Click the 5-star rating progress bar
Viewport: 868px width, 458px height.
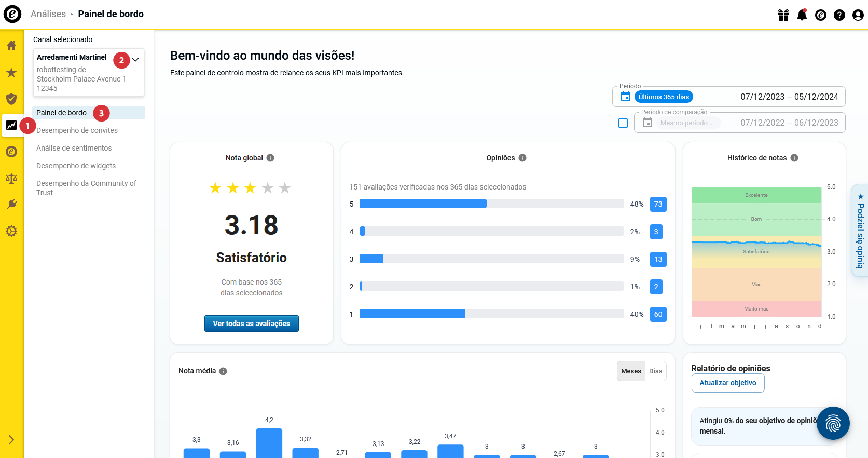pos(492,204)
